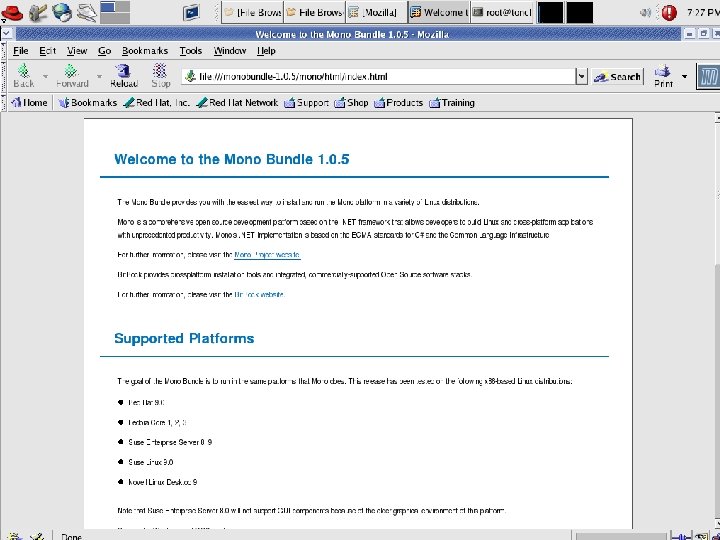Switch to the root@ terminal taskbar window

pyautogui.click(x=501, y=12)
